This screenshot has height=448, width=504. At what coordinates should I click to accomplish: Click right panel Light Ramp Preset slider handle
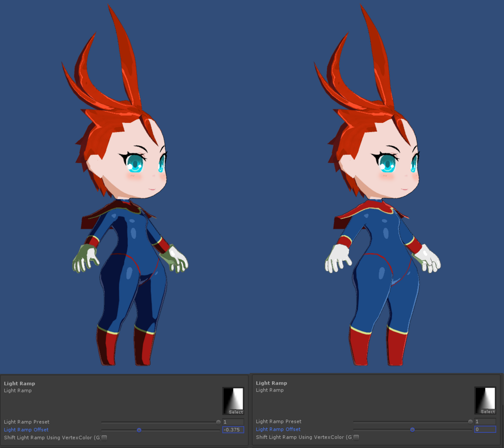(x=470, y=421)
